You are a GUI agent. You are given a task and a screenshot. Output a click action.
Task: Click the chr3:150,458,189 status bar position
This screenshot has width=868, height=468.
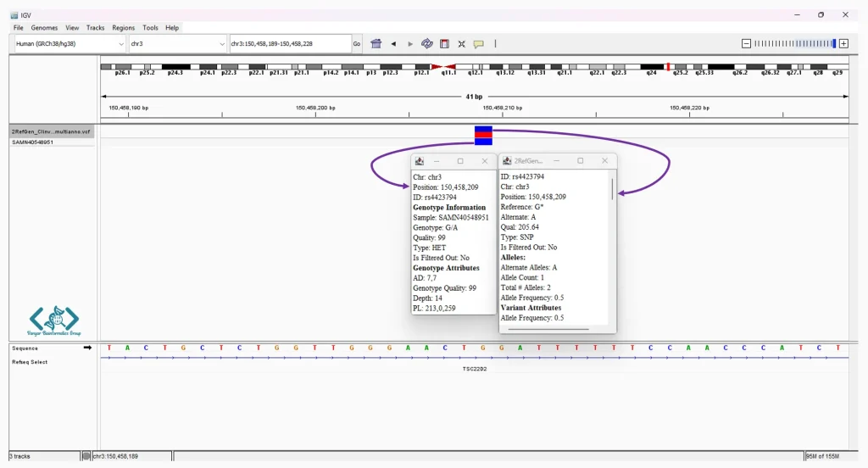(x=115, y=456)
